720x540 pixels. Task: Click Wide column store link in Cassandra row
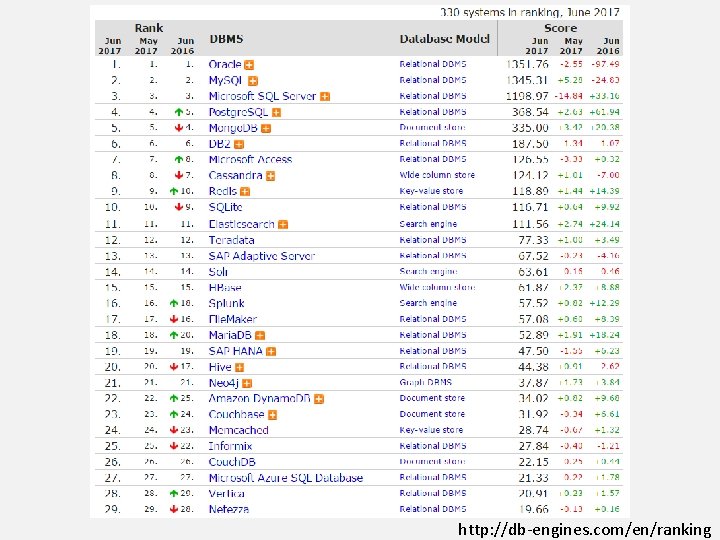[x=437, y=175]
